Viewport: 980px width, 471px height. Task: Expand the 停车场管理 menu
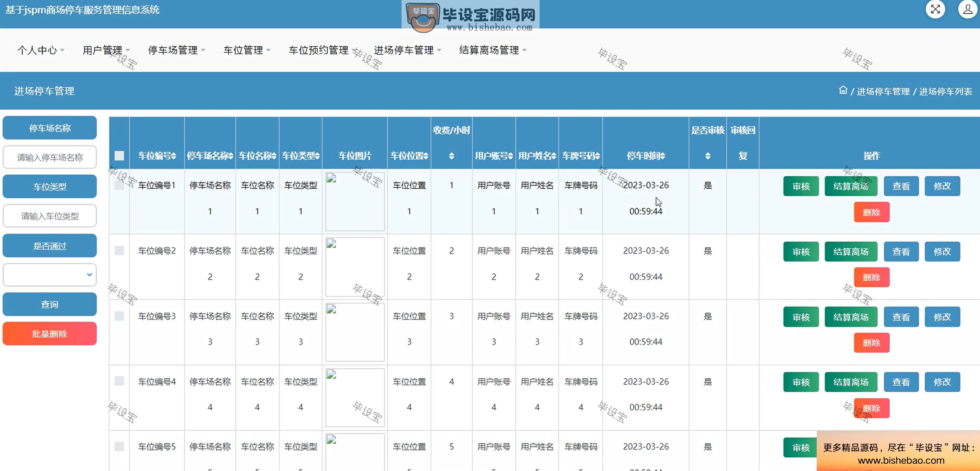coord(177,50)
